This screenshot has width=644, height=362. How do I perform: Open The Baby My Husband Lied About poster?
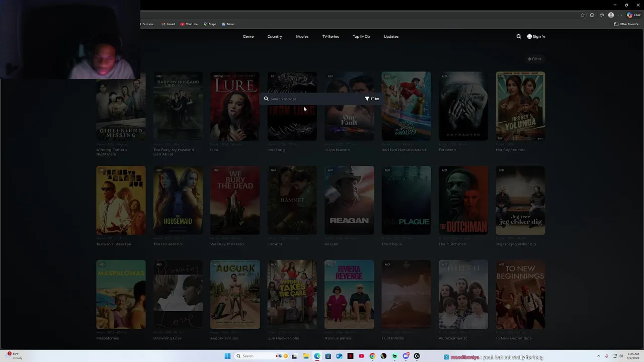click(178, 106)
